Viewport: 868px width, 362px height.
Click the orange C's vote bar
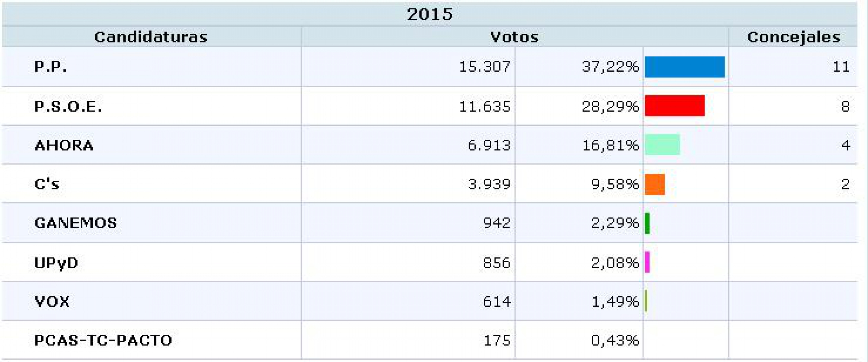655,184
